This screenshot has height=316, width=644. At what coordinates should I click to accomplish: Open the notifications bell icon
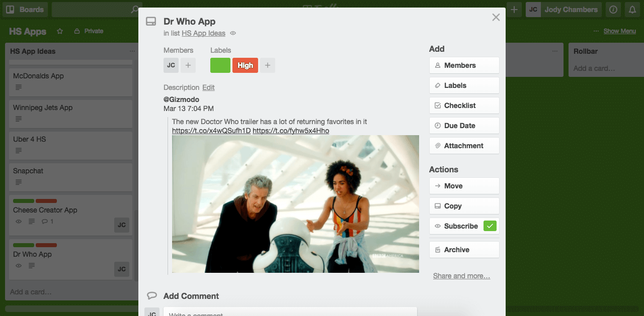[x=632, y=10]
